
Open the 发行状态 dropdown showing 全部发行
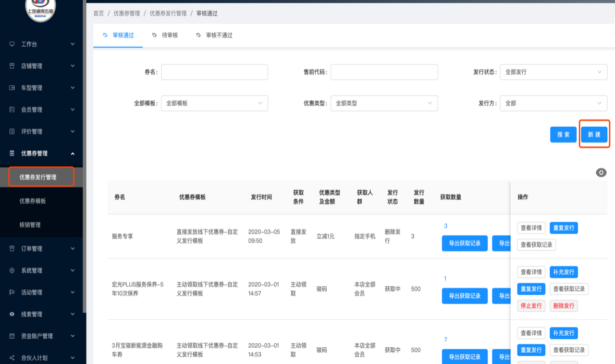[x=553, y=72]
